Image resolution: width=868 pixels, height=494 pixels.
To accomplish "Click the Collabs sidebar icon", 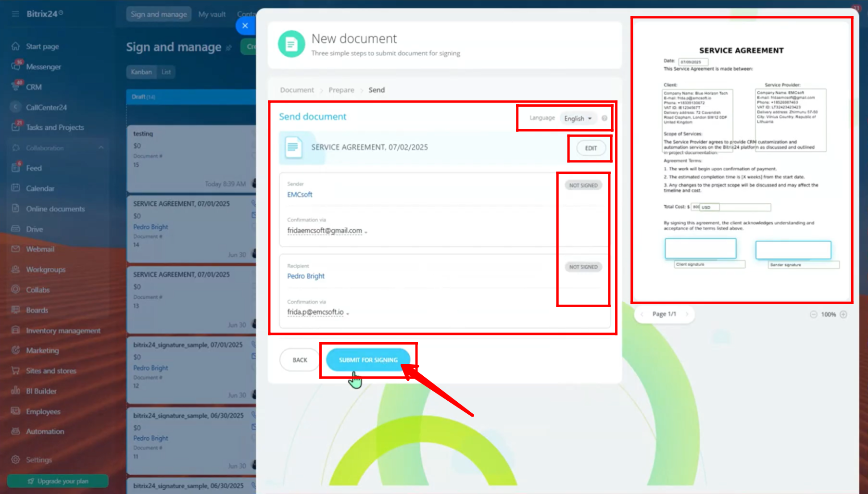I will coord(15,289).
